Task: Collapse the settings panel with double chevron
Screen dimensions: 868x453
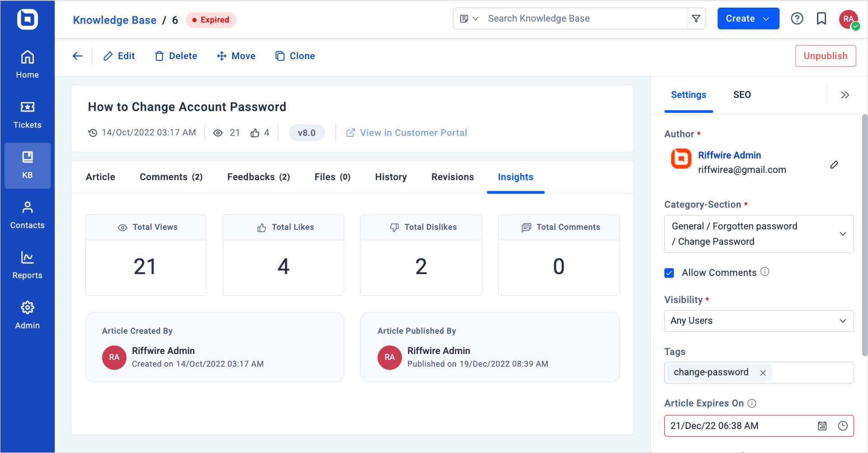Action: coord(845,95)
